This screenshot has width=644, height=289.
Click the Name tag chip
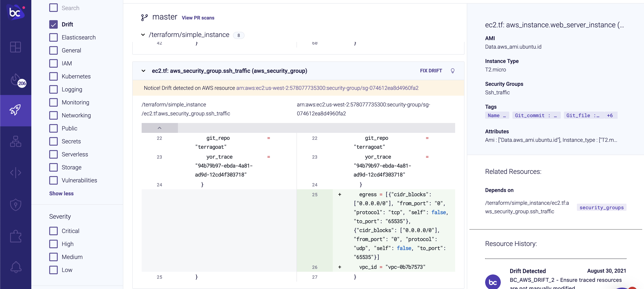click(497, 116)
